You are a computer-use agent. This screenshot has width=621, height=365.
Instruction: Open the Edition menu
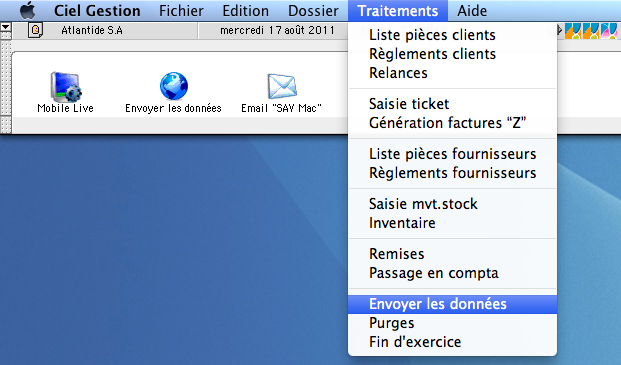(x=246, y=11)
